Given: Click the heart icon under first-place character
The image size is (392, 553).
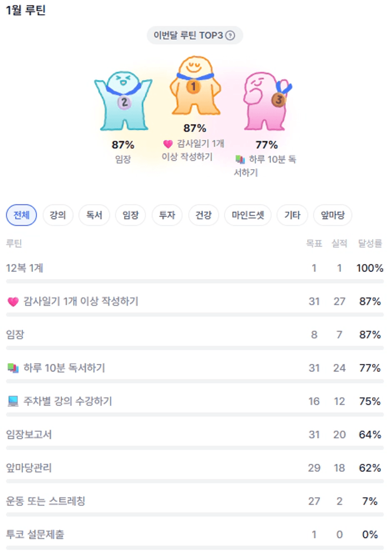Looking at the screenshot, I should point(168,144).
